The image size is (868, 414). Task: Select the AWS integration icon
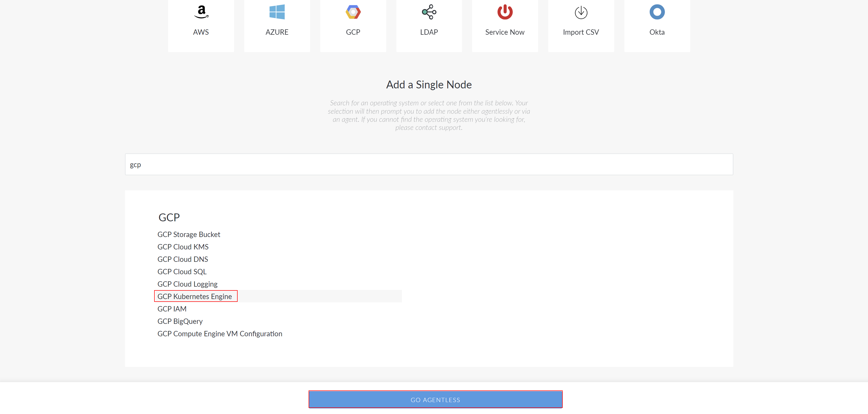point(201,12)
